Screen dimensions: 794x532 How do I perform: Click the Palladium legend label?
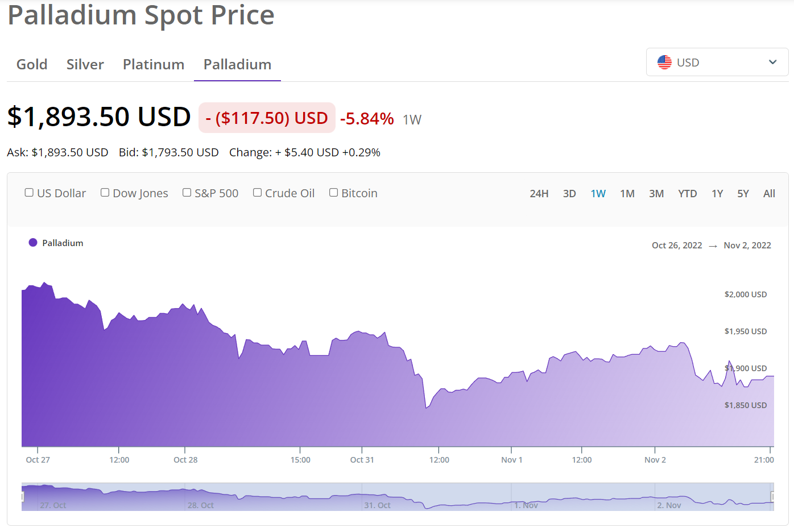pos(63,243)
